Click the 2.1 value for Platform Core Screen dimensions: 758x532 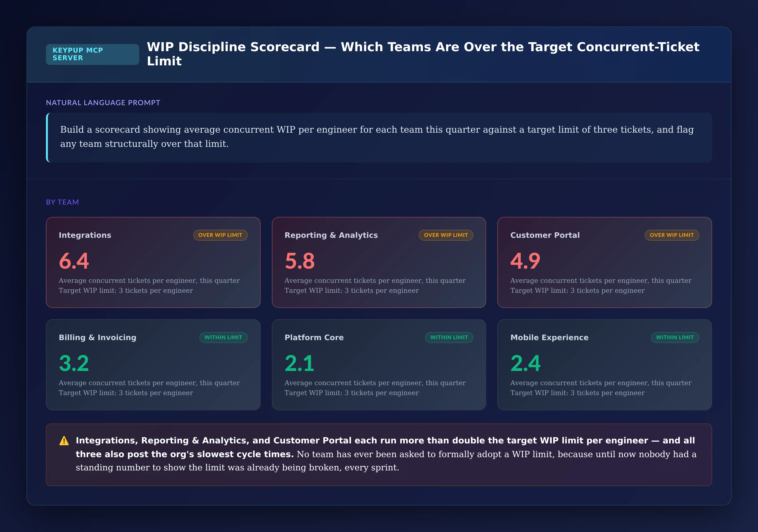click(299, 363)
